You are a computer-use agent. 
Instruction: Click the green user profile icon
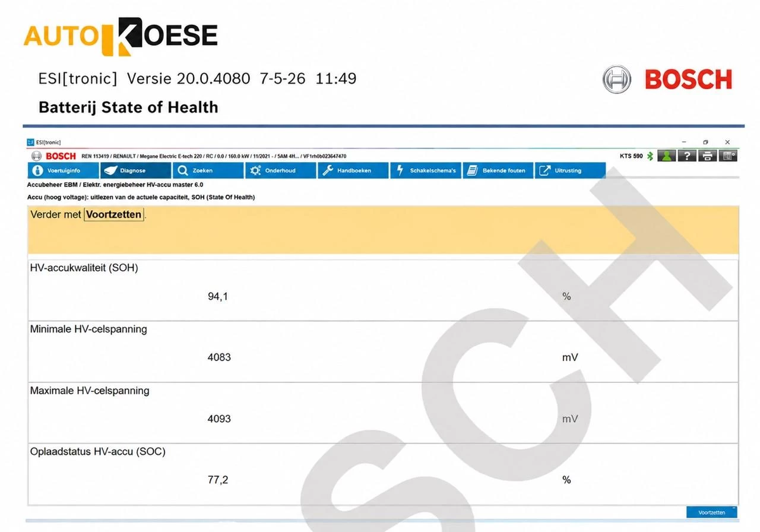(x=666, y=156)
